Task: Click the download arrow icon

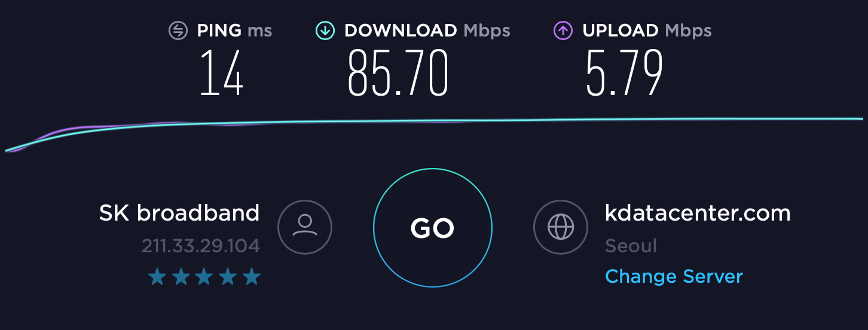Action: coord(325,30)
